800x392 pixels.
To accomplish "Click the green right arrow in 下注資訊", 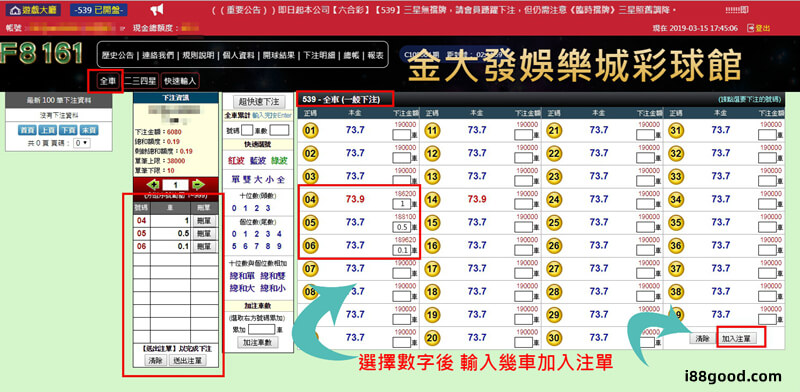I will [x=198, y=184].
